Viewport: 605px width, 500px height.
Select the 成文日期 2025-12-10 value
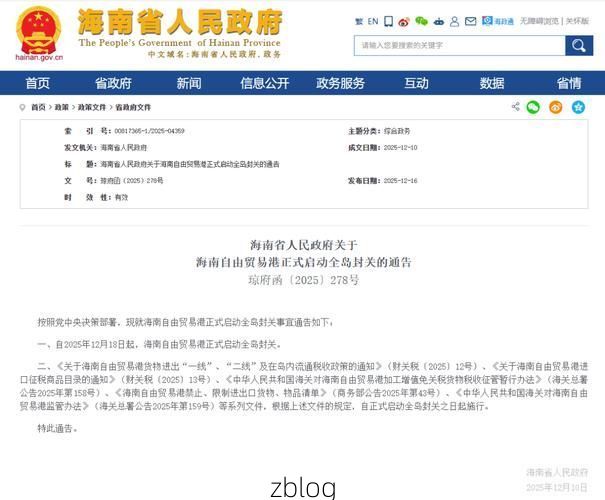401,148
